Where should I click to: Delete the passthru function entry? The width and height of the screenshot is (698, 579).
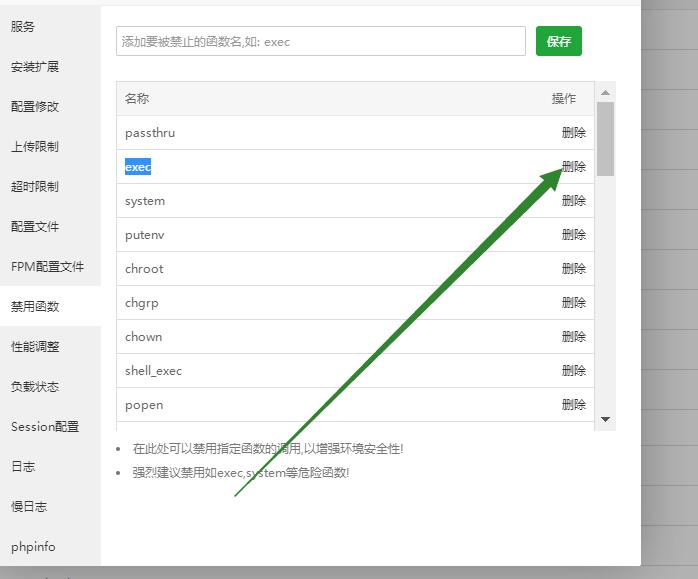[573, 133]
